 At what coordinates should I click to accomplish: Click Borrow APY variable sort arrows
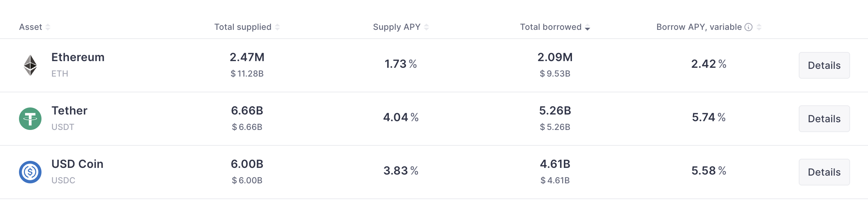coord(759,27)
